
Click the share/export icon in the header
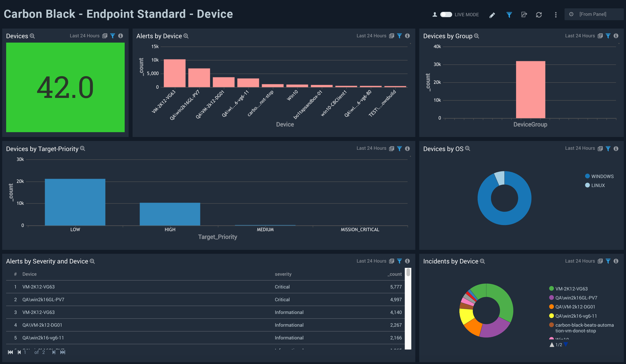524,15
